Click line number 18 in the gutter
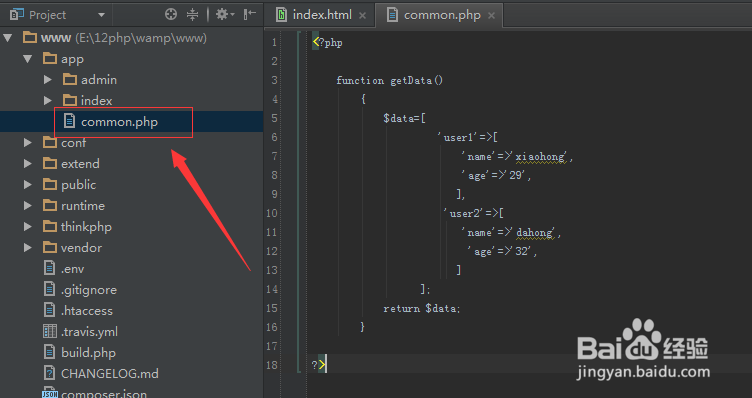The width and height of the screenshot is (752, 398). pos(272,365)
